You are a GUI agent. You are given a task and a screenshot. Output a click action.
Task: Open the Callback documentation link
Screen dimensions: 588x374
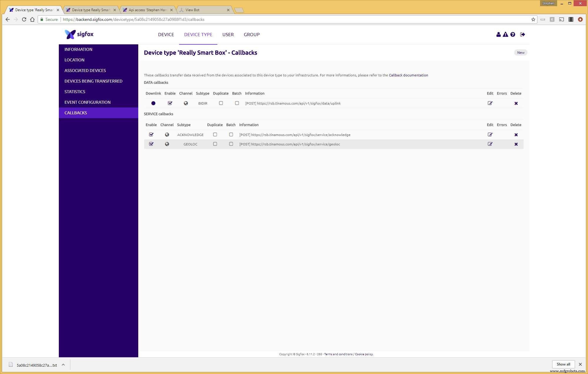click(x=408, y=75)
